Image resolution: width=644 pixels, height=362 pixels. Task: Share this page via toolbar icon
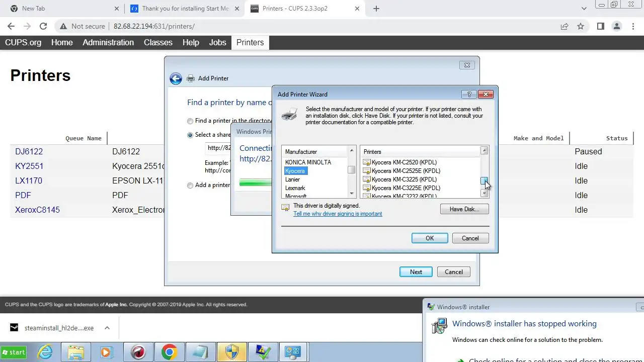565,26
